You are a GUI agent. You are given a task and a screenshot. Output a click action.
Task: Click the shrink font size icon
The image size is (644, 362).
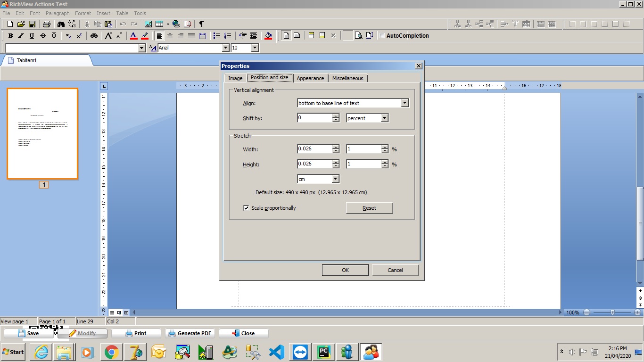119,36
